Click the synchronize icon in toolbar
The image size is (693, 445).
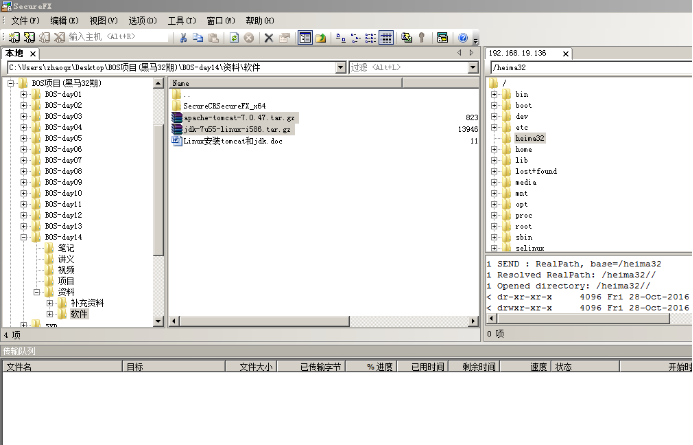coord(407,38)
